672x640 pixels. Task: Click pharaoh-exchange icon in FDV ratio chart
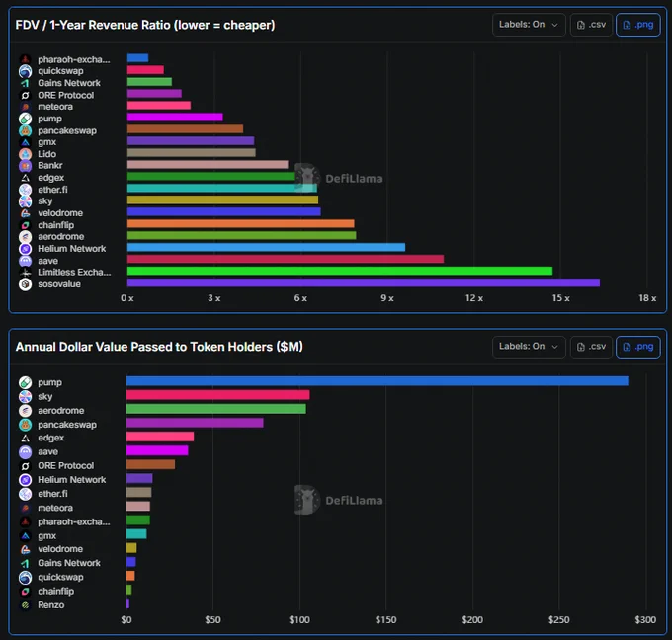tap(26, 59)
